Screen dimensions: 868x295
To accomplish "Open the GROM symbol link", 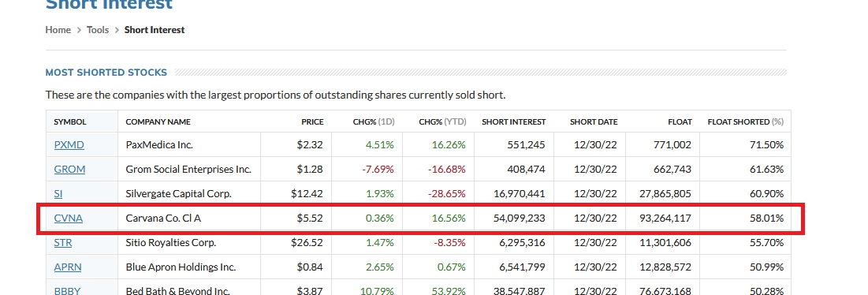I will coord(69,170).
